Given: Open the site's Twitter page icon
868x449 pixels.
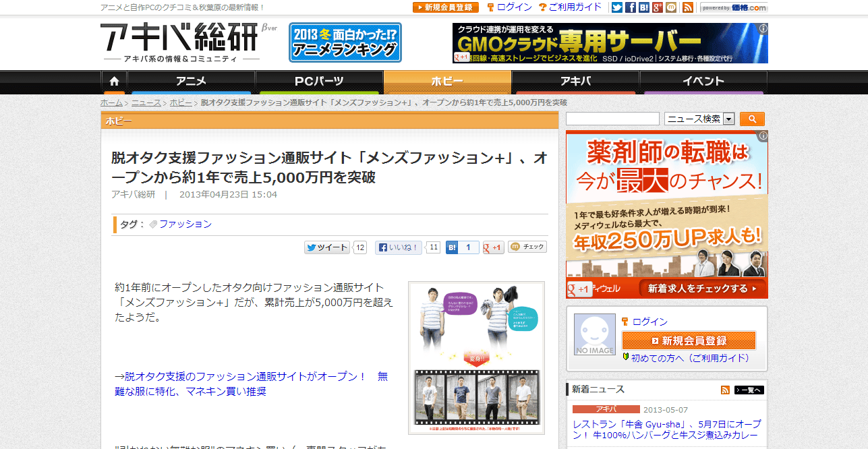Looking at the screenshot, I should (x=617, y=7).
